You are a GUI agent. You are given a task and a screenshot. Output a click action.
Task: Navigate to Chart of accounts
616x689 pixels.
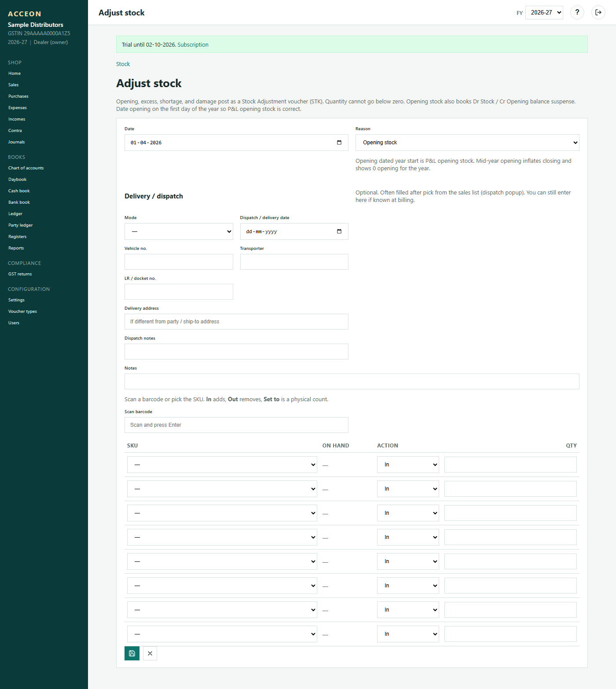[x=26, y=168]
